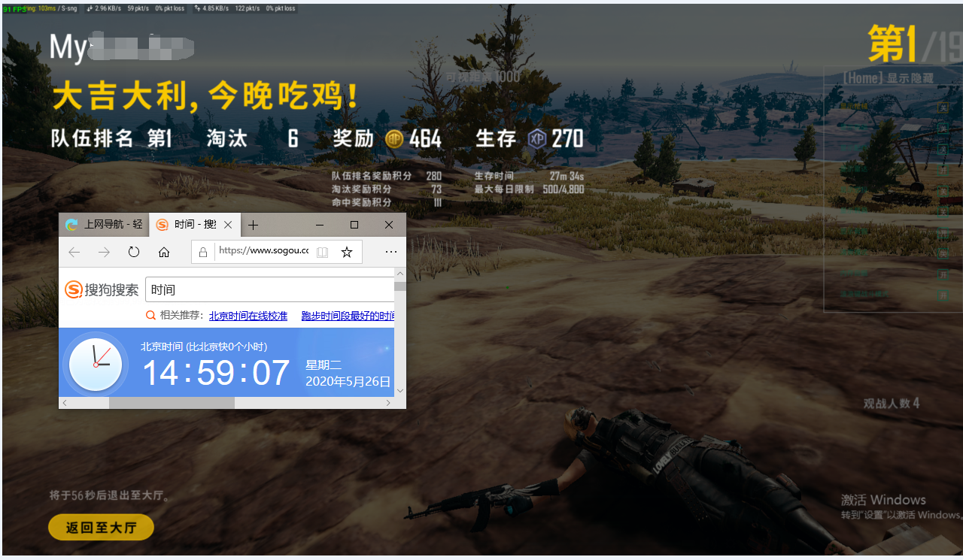Click 观战人数 4 text
Screen dimensions: 963x560
coord(892,404)
